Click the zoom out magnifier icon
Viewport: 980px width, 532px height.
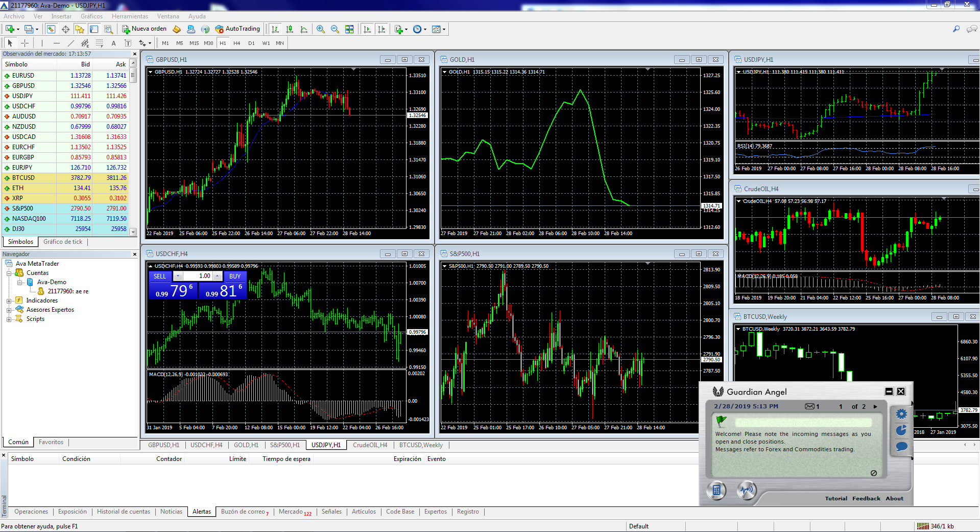coord(335,29)
